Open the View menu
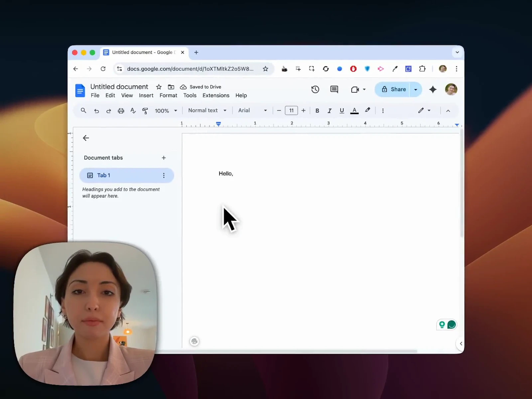 pos(127,95)
